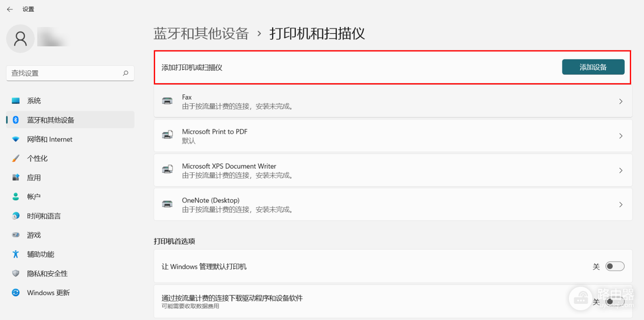Click the Microsoft Print to PDF printer icon

(167, 136)
